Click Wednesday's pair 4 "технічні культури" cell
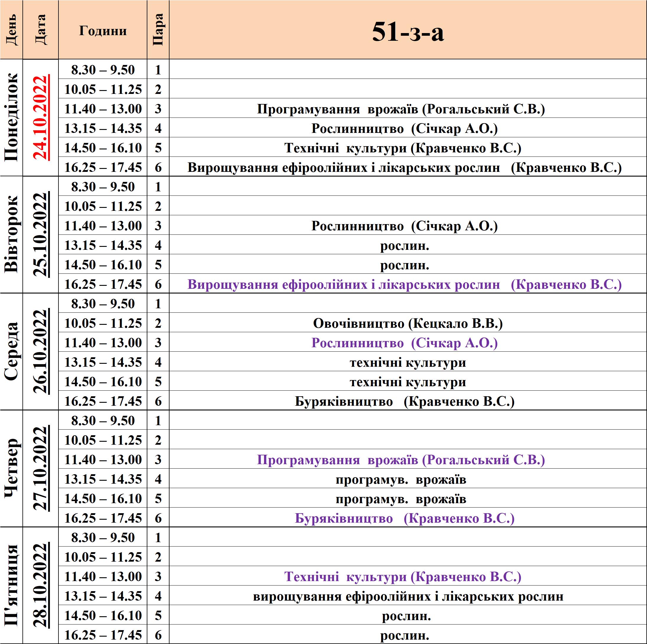The image size is (647, 644). tap(408, 361)
